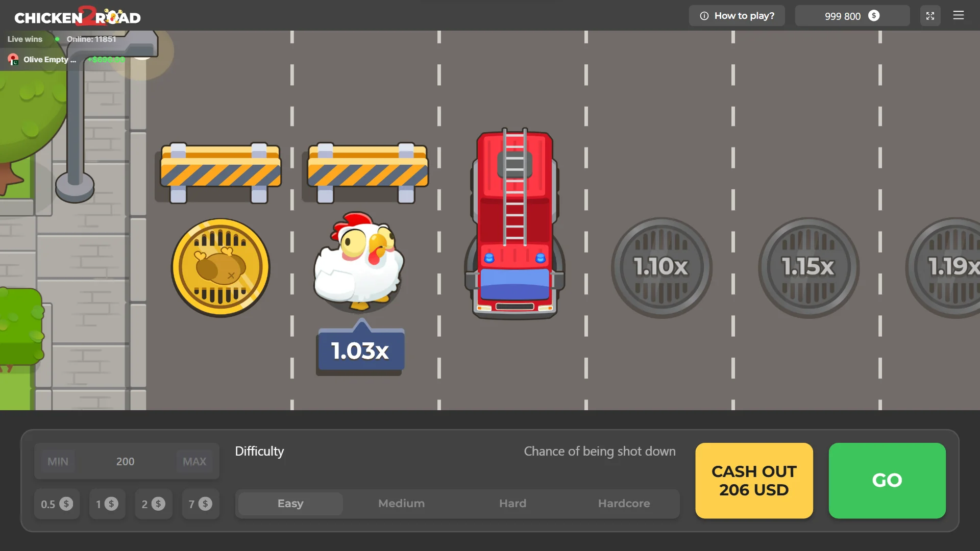Cash out 206 USD
Viewport: 980px width, 551px height.
coord(754,481)
